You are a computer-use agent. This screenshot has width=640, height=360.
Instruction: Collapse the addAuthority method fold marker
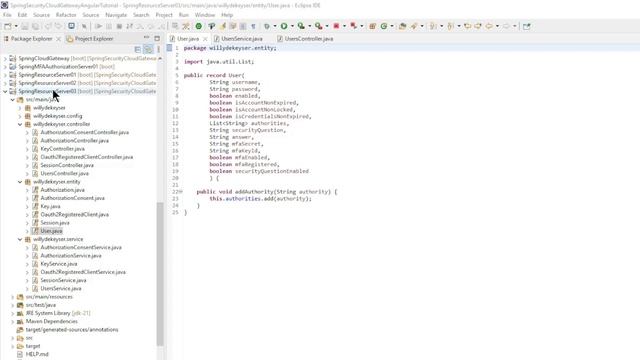(181, 192)
